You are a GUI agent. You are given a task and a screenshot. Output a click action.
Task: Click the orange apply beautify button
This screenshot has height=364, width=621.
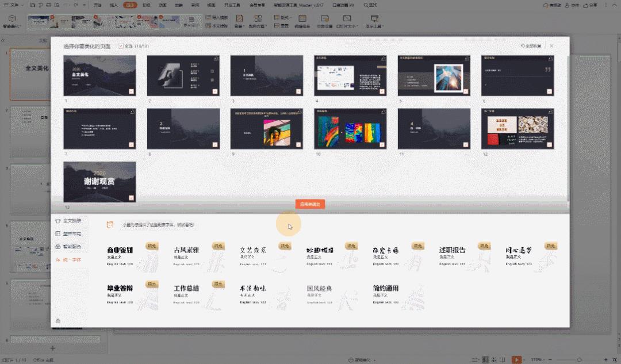point(309,204)
